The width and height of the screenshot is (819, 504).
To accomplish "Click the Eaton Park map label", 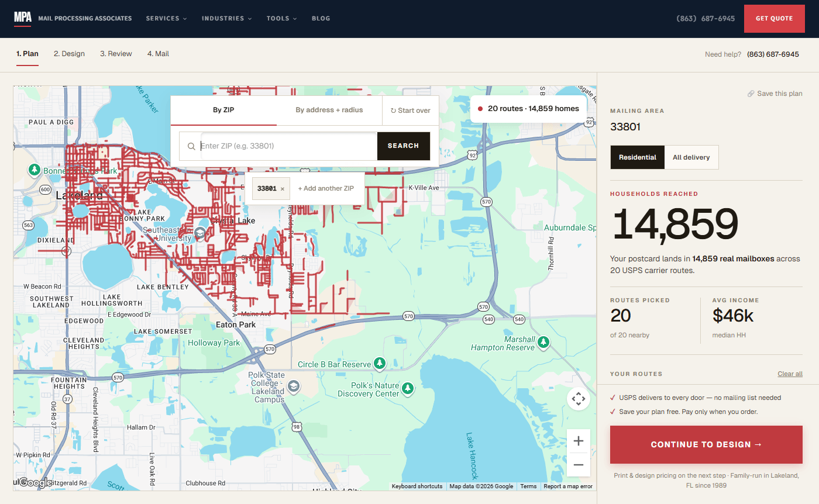I will click(236, 325).
